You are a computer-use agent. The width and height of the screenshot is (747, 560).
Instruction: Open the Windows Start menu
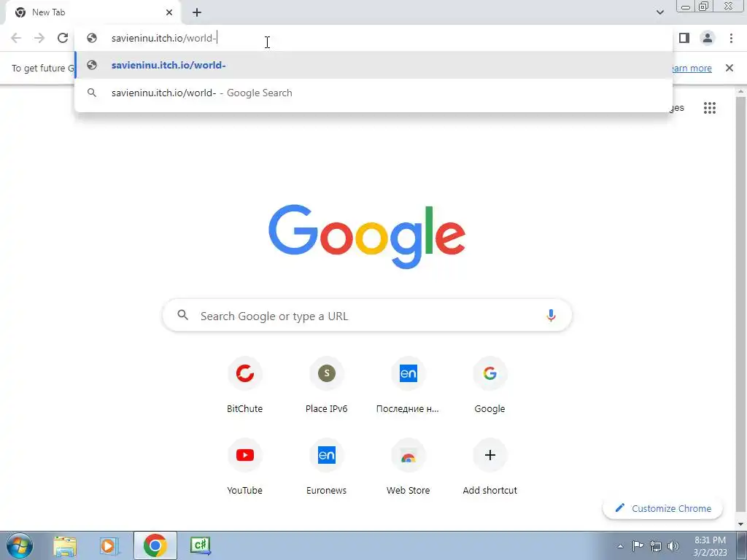click(x=20, y=545)
